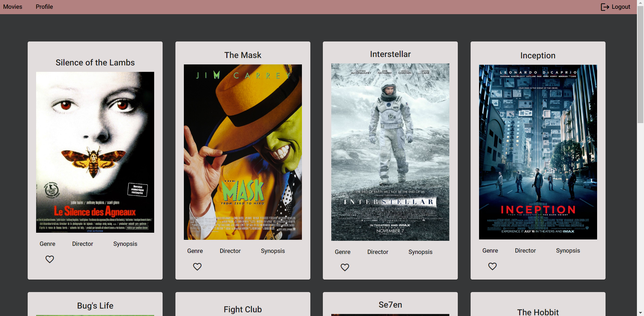Show Genre for Silence of the Lambs
This screenshot has width=644, height=316.
pyautogui.click(x=48, y=244)
